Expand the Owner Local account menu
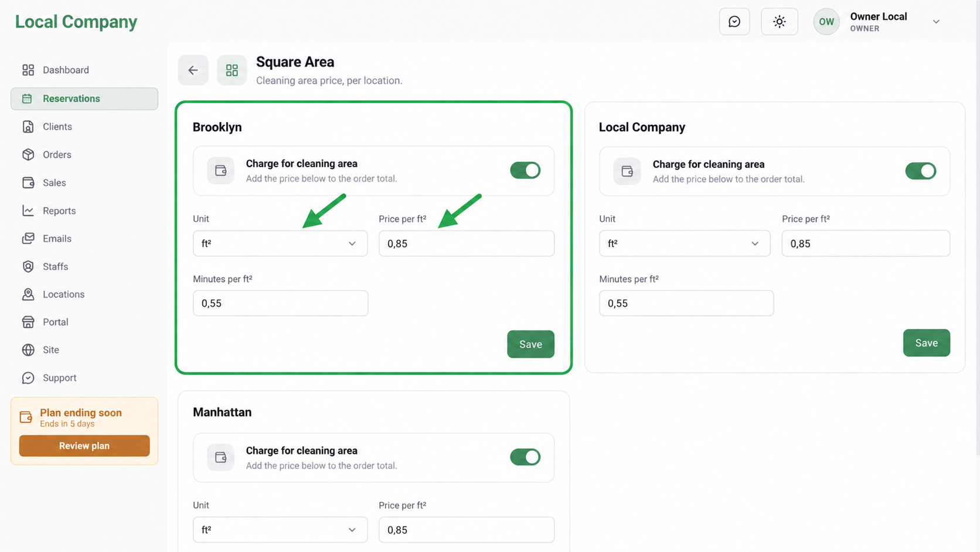The width and height of the screenshot is (980, 552). (x=936, y=22)
